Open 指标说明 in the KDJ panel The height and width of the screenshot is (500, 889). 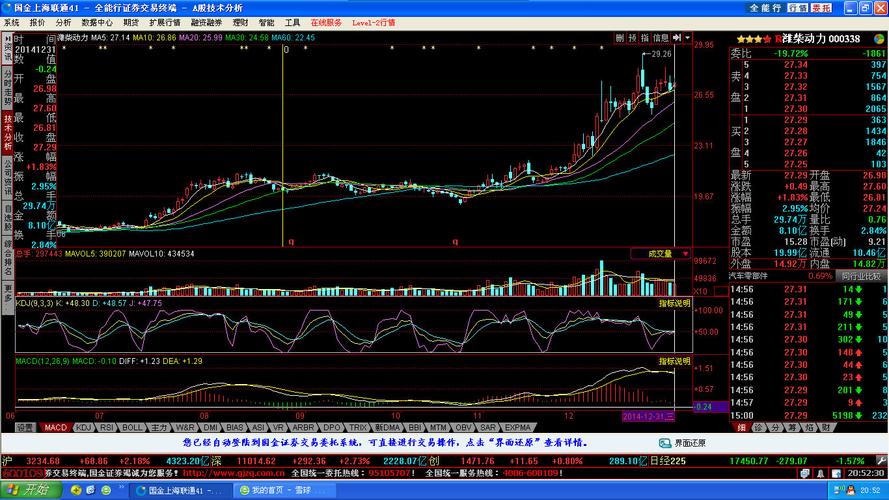(674, 302)
